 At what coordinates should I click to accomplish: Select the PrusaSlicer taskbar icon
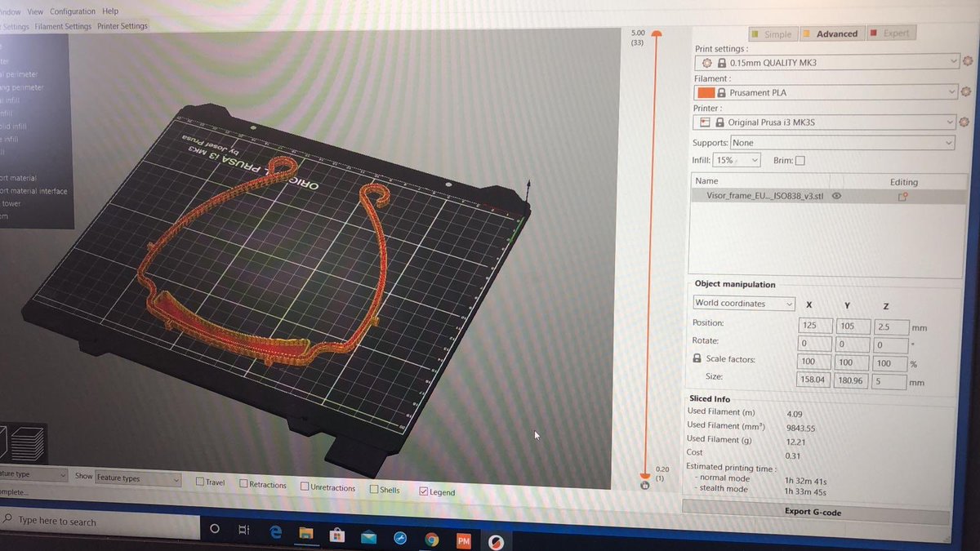click(x=495, y=542)
